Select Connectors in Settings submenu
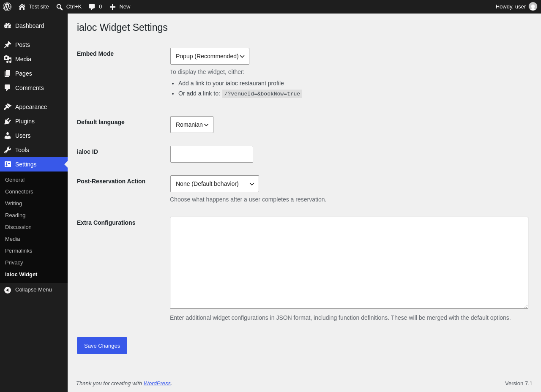The height and width of the screenshot is (392, 541). pos(19,191)
